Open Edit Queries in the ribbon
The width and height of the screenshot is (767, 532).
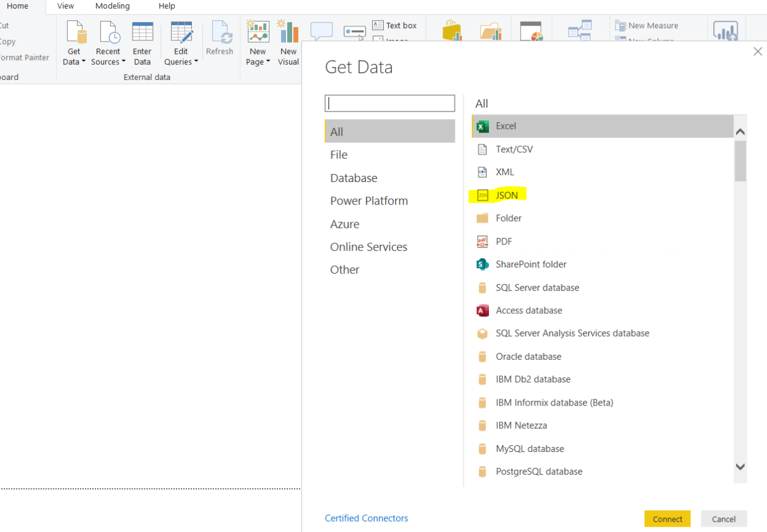coord(181,43)
